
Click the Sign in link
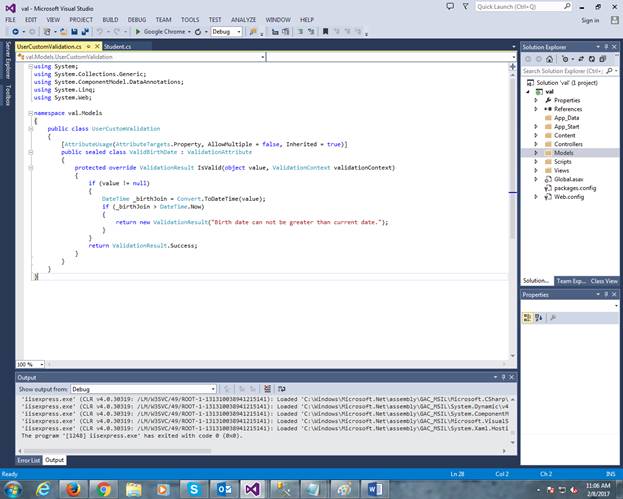(x=590, y=19)
